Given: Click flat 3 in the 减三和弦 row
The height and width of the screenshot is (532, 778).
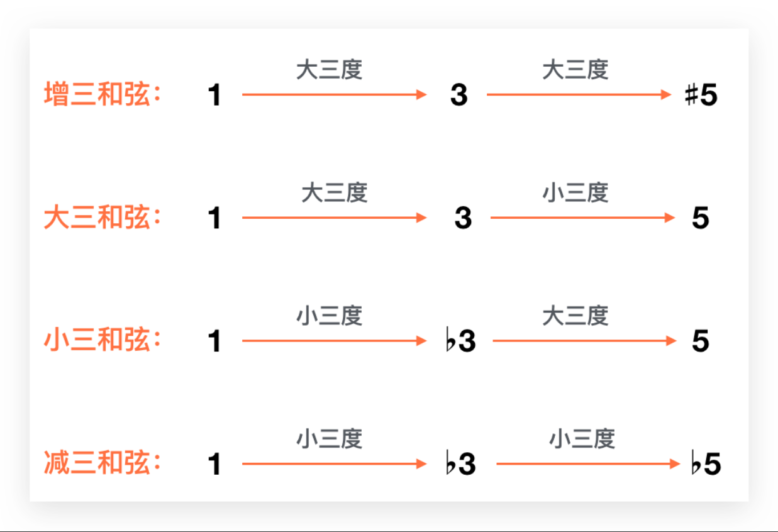Looking at the screenshot, I should pos(460,464).
